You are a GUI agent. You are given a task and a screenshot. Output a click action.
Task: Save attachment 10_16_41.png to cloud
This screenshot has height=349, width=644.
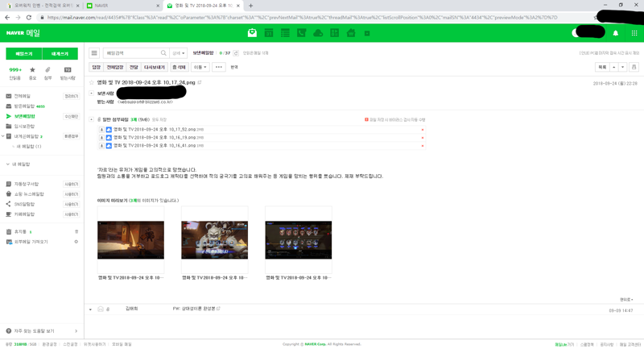click(109, 146)
